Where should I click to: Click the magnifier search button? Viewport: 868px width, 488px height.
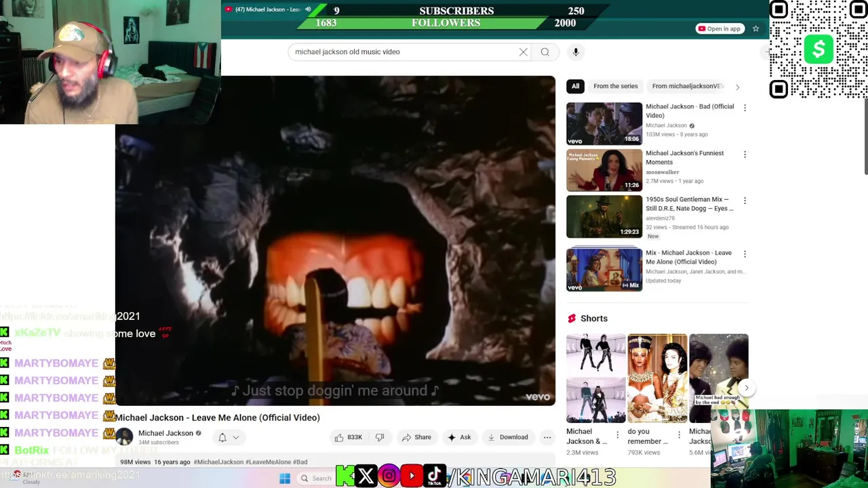click(545, 52)
